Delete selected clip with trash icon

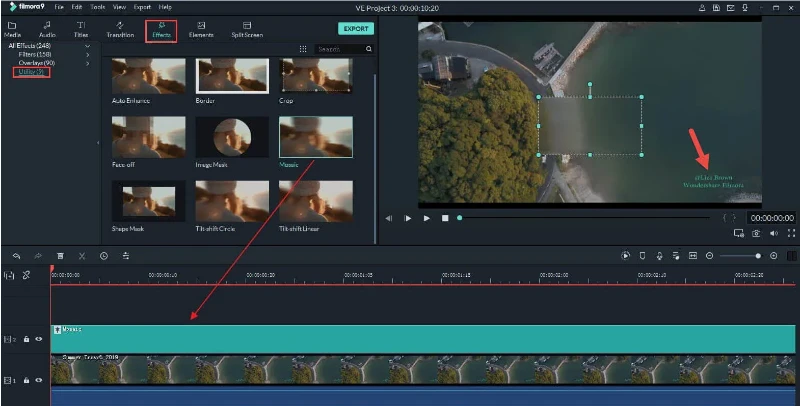point(60,256)
